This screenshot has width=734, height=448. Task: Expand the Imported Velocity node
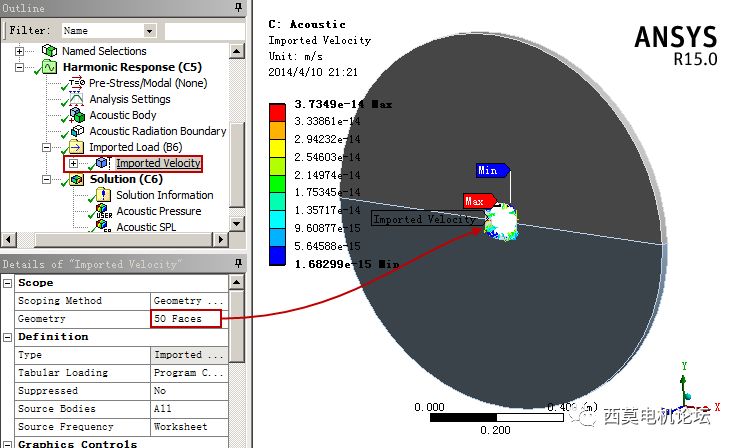[x=73, y=163]
